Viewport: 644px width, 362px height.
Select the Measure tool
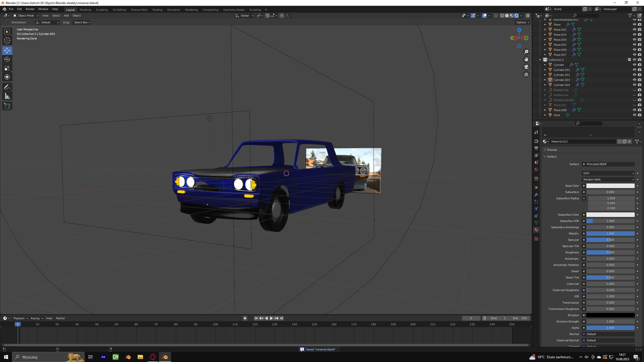7,96
